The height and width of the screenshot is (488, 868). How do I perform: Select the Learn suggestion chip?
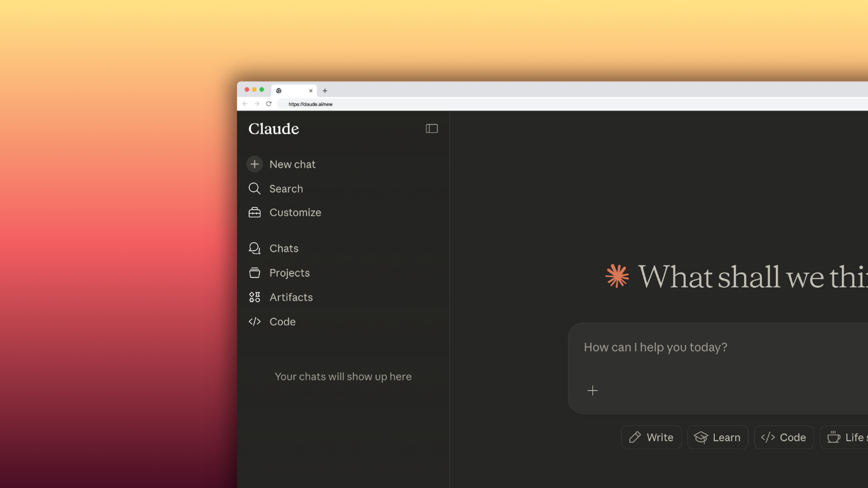[x=717, y=437]
